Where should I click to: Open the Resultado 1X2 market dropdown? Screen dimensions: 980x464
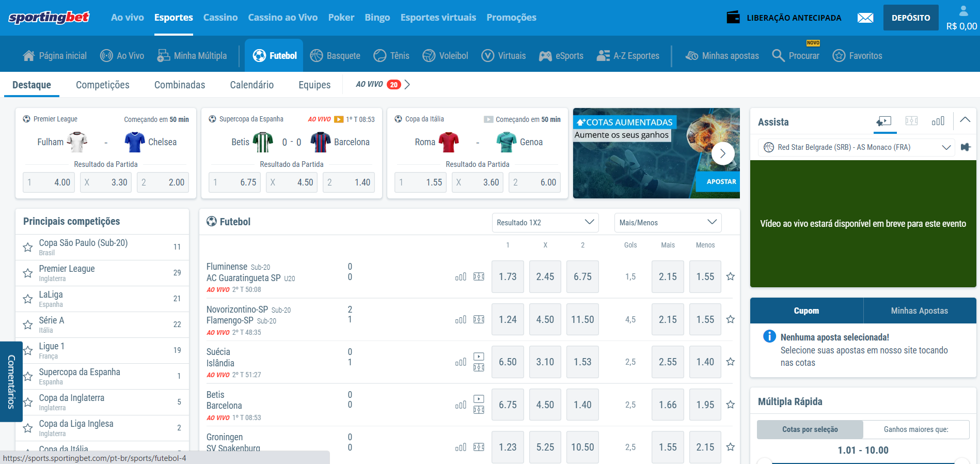tap(545, 223)
